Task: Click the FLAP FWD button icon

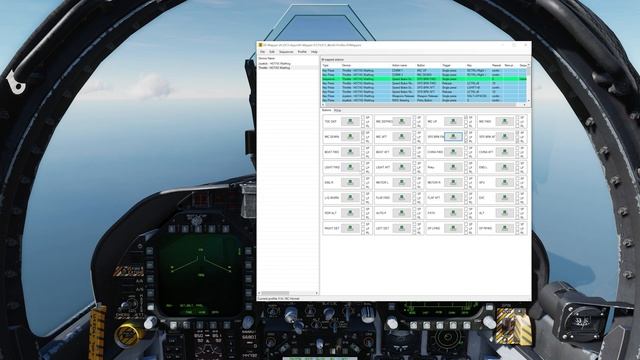Action: 402,198
